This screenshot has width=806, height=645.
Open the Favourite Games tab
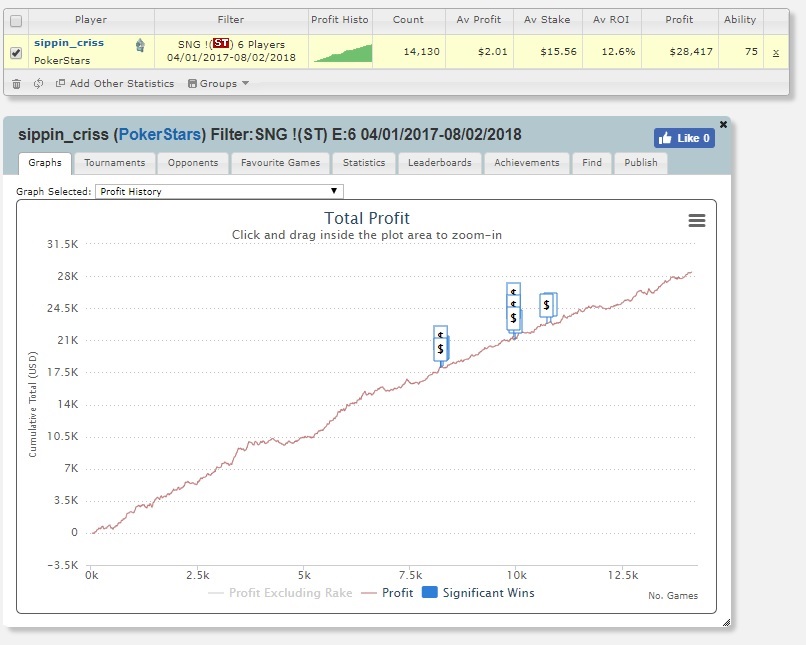pos(280,163)
